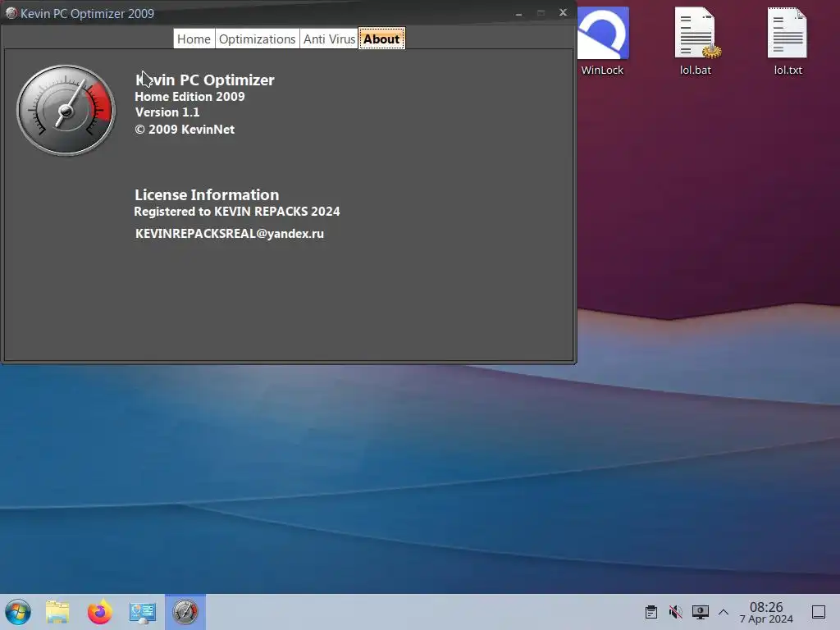
Task: Select the lol.txt desktop file
Action: 787,41
